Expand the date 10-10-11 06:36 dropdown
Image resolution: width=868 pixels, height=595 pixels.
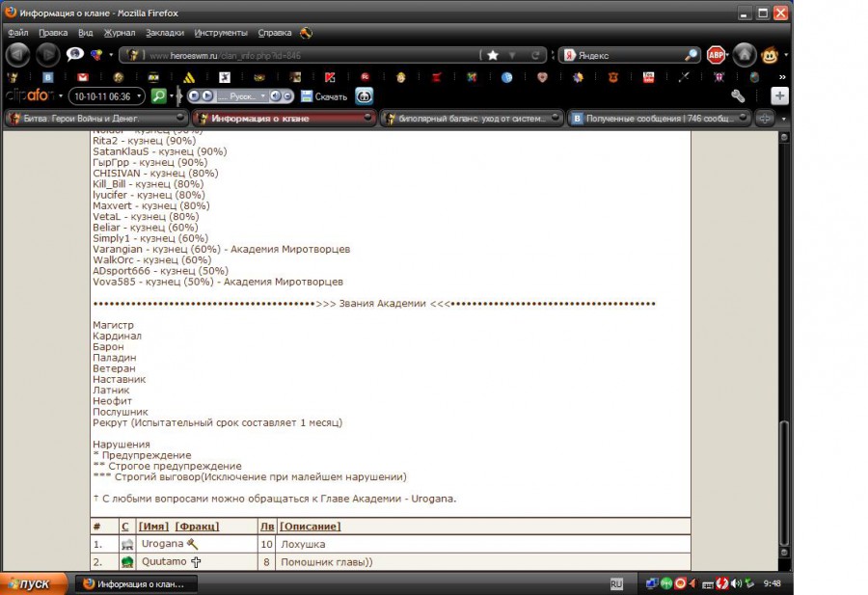(138, 96)
